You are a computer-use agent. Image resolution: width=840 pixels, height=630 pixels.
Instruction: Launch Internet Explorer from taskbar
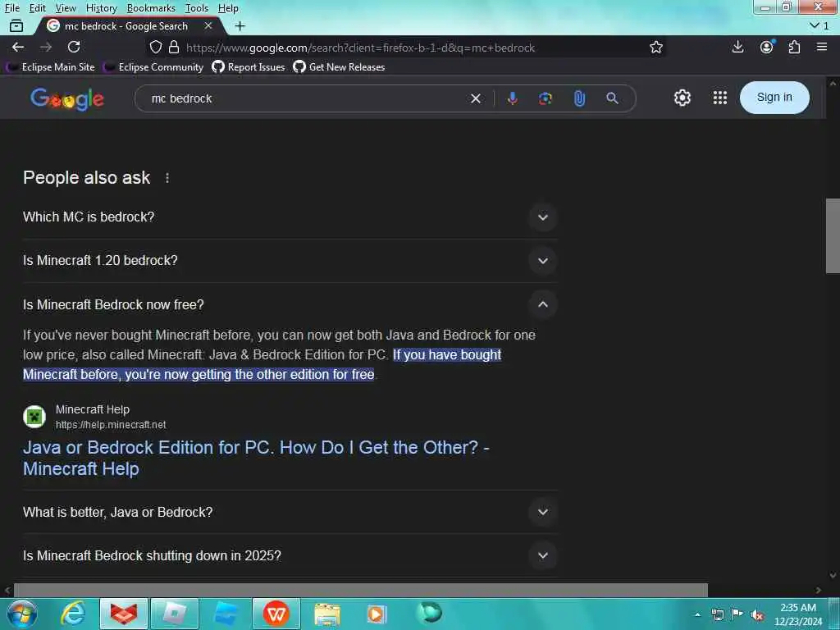tap(72, 614)
